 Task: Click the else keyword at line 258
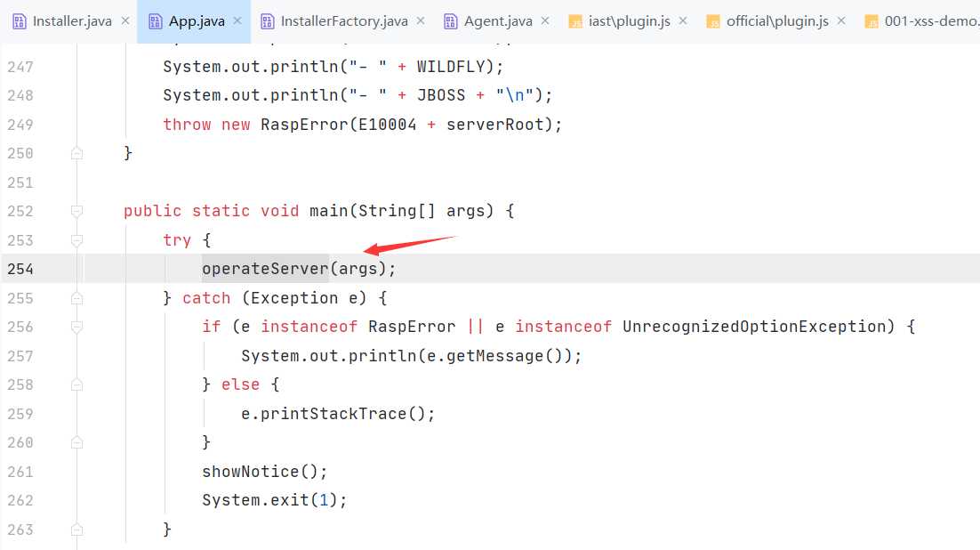[x=241, y=384]
